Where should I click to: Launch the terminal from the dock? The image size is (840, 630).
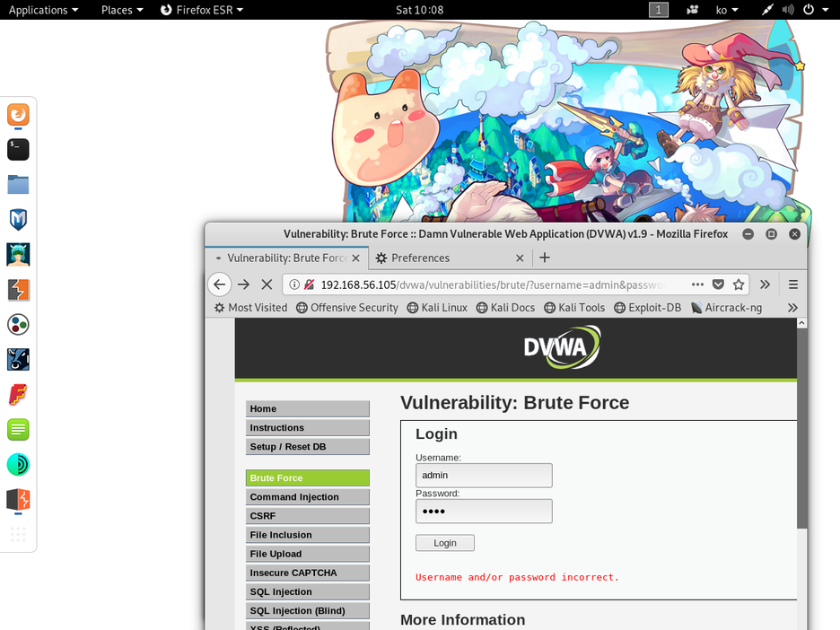[18, 150]
